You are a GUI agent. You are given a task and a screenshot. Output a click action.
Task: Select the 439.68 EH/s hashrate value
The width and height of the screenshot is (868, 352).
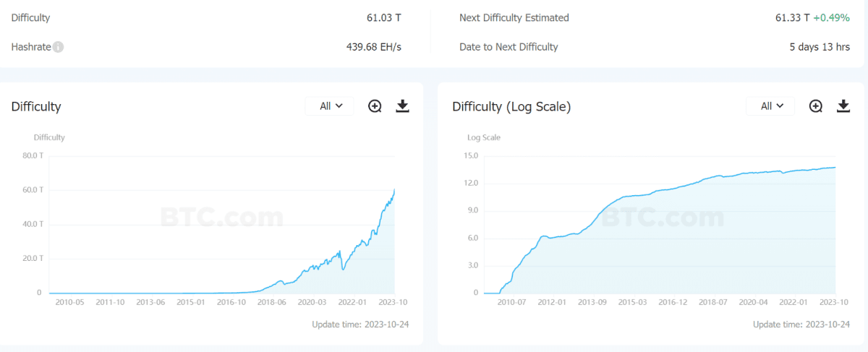click(373, 47)
